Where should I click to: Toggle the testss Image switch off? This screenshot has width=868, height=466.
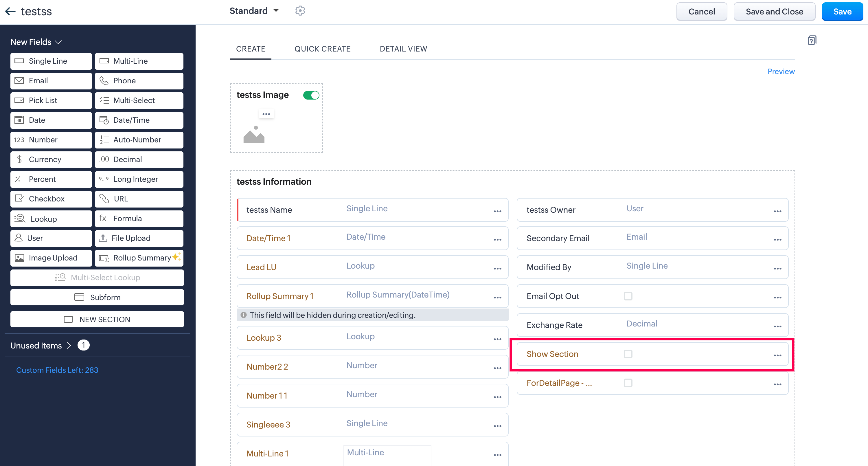coord(311,95)
